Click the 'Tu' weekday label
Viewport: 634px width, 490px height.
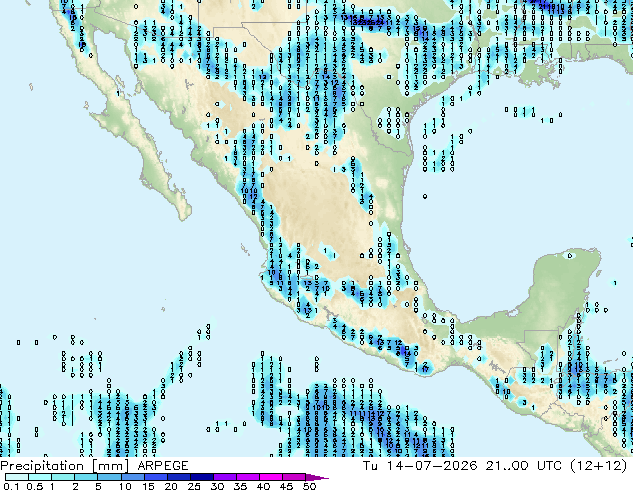click(x=370, y=466)
